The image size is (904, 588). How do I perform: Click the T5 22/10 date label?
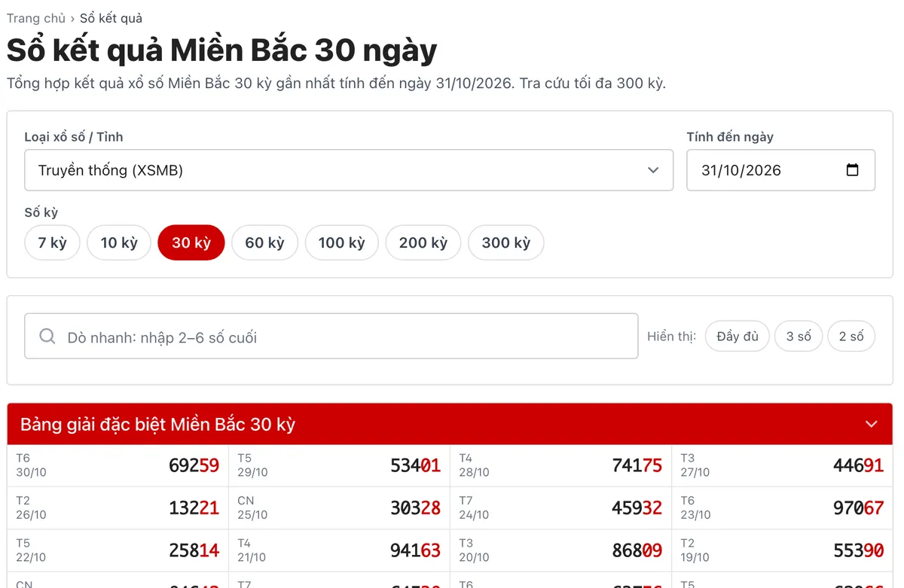click(x=31, y=550)
